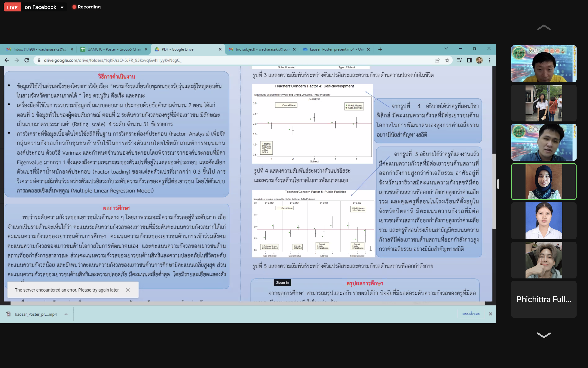
Task: Click the page vertical scrollbar thumb
Action: [x=494, y=191]
